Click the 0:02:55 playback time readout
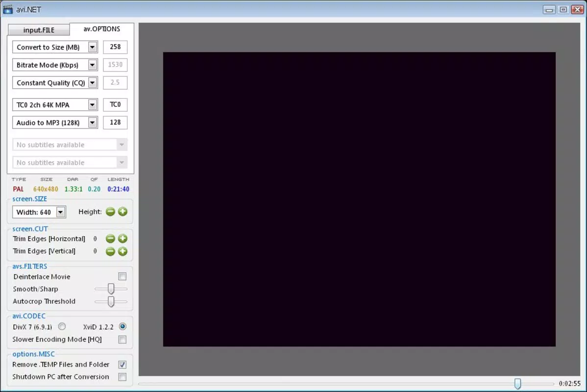The image size is (587, 392). point(569,383)
